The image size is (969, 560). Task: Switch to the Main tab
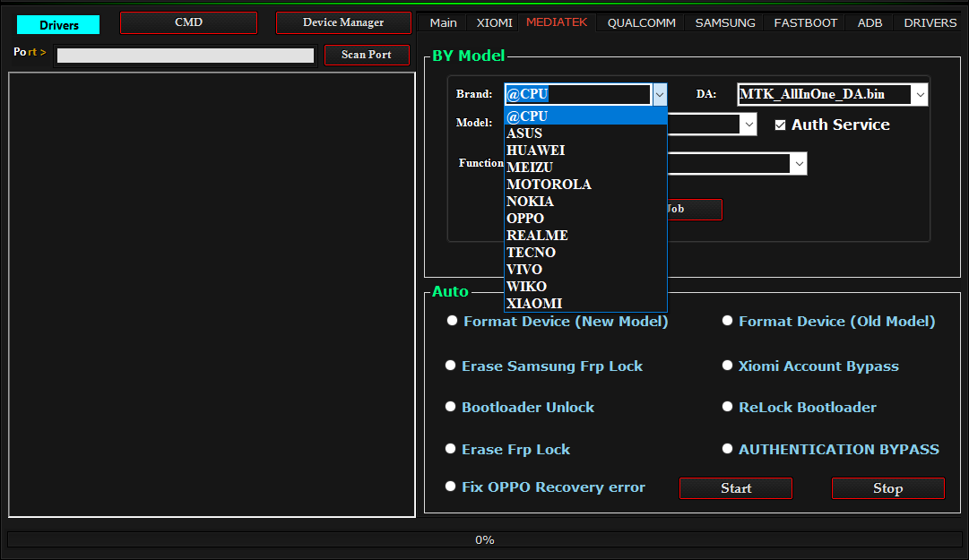(443, 22)
